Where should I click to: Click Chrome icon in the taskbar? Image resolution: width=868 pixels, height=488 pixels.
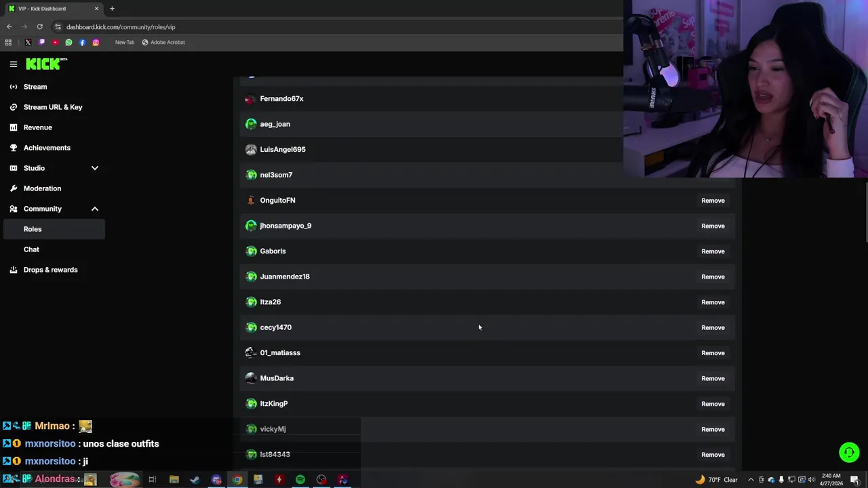237,480
